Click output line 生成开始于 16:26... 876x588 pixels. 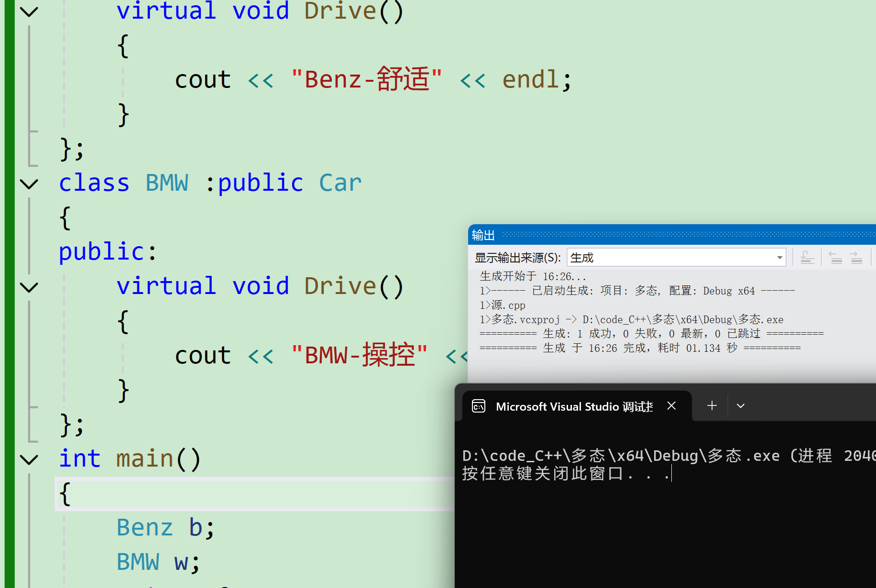[x=533, y=276]
